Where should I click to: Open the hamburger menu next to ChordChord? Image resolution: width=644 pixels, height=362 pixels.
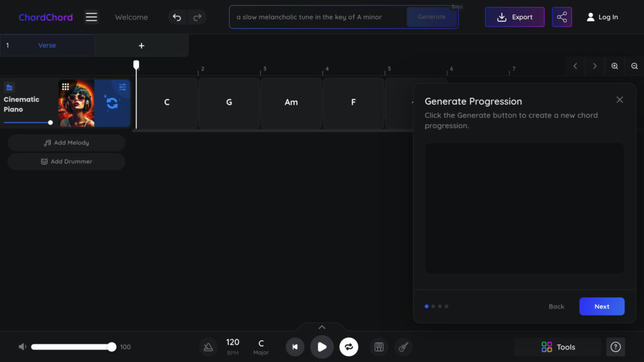point(91,17)
